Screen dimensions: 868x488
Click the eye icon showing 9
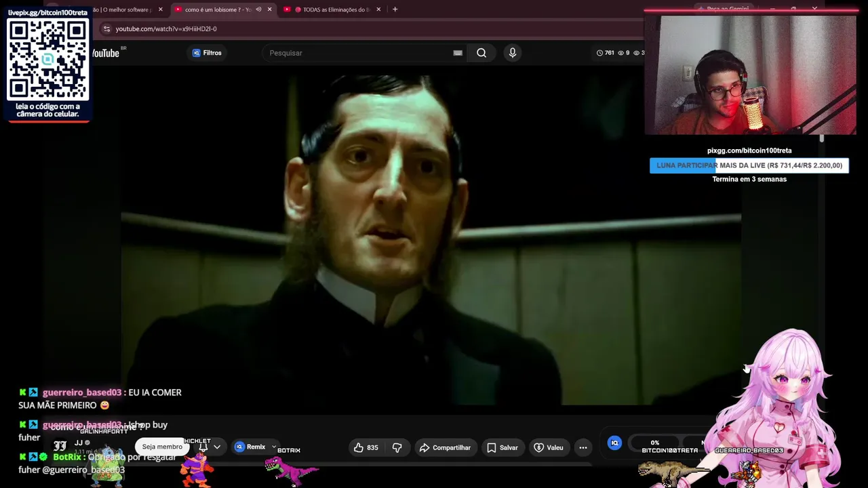(x=620, y=53)
